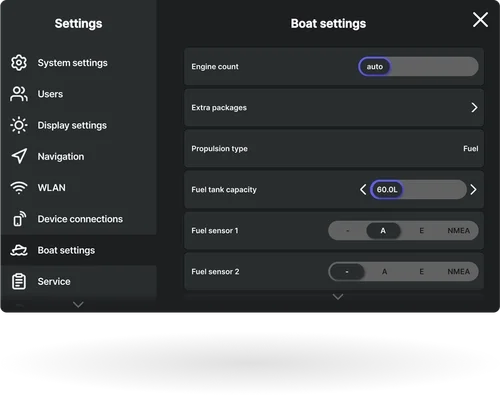Set Fuel sensor 2 to none (-)
Screen dimensions: 500x395
click(x=347, y=272)
